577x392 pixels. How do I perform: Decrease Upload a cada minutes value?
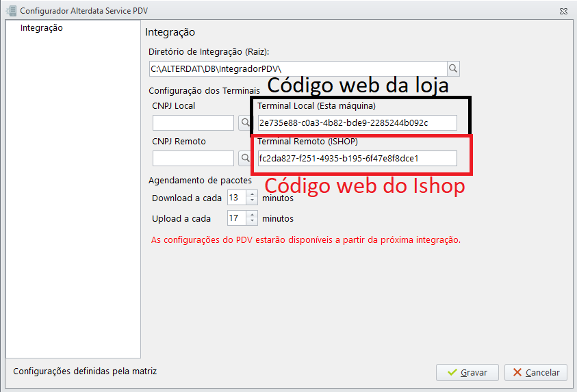pos(252,222)
